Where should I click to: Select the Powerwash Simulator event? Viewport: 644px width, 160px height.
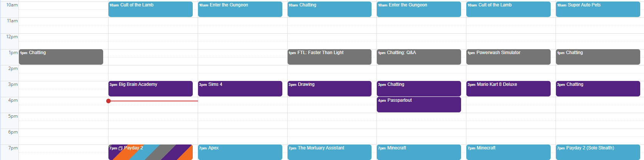(x=508, y=57)
